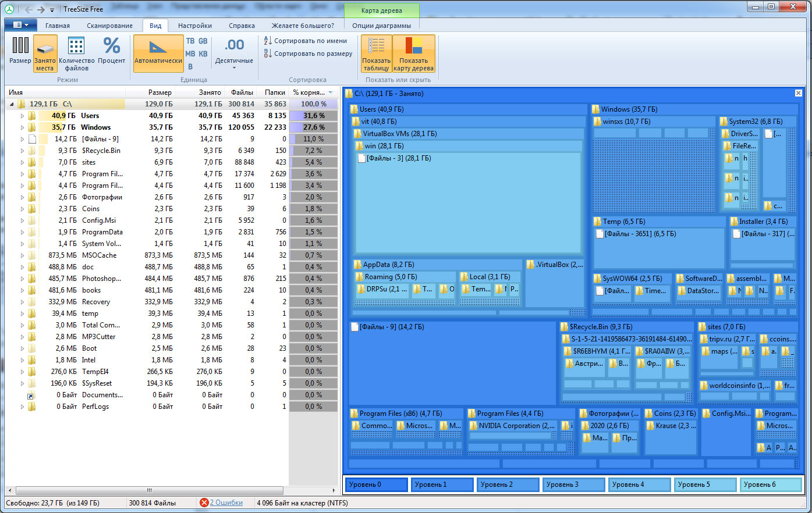
Task: Expand the Program Fil... 4,7 ГБ row
Action: [22, 174]
